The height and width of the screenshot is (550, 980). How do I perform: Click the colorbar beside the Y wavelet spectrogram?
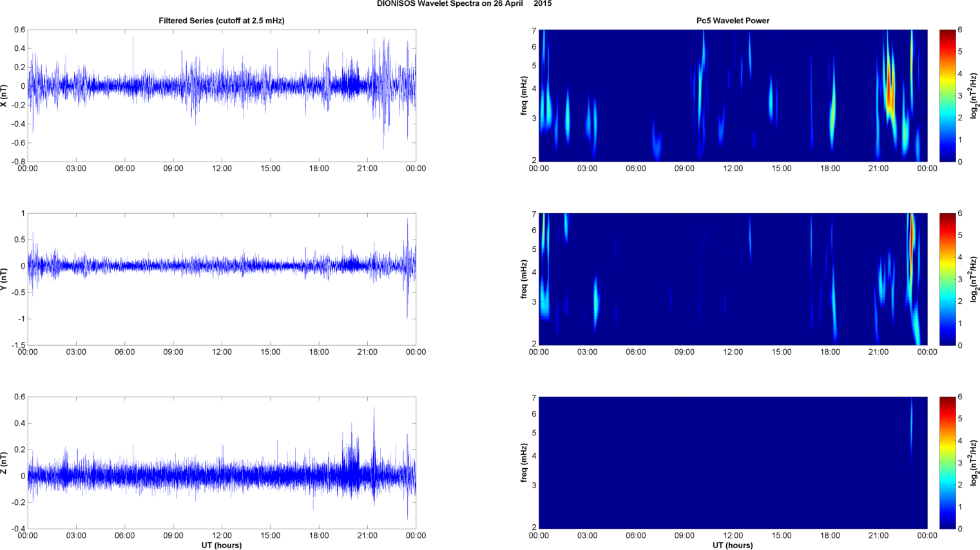[x=947, y=279]
